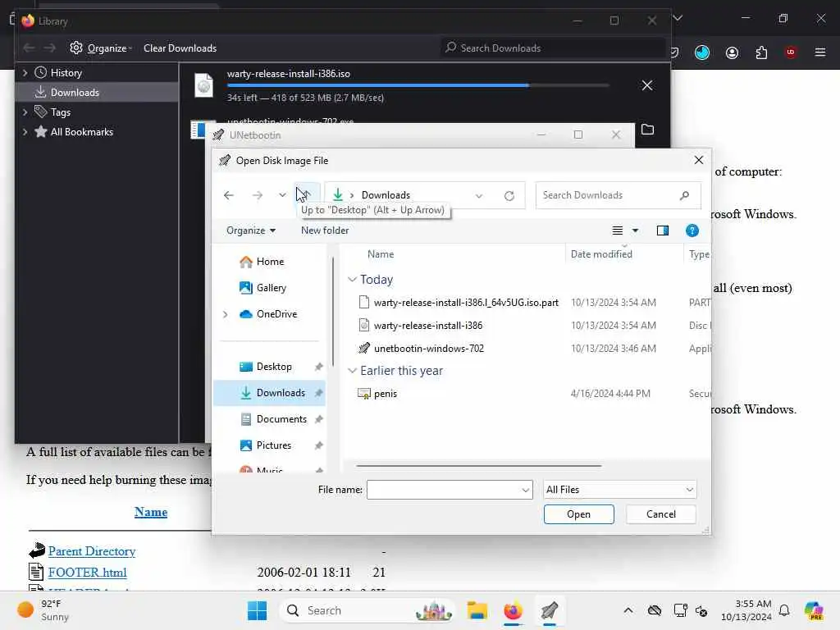Select the unetbootin-windows-702 file
Screen dimensions: 840x630
click(428, 348)
